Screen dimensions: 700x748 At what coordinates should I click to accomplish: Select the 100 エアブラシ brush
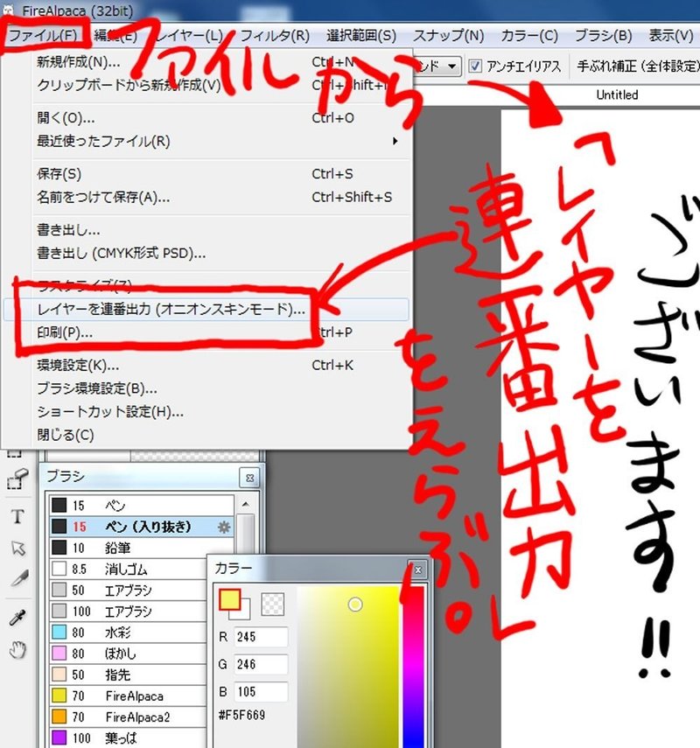128,612
